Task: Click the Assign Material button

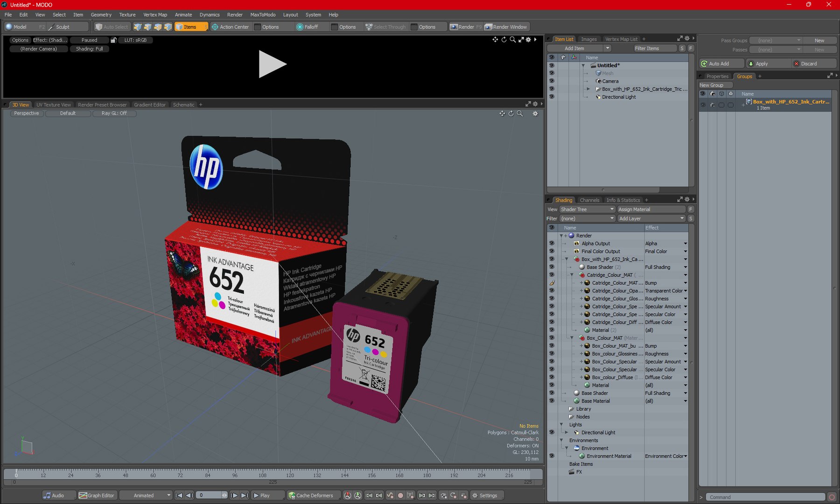Action: coord(651,210)
